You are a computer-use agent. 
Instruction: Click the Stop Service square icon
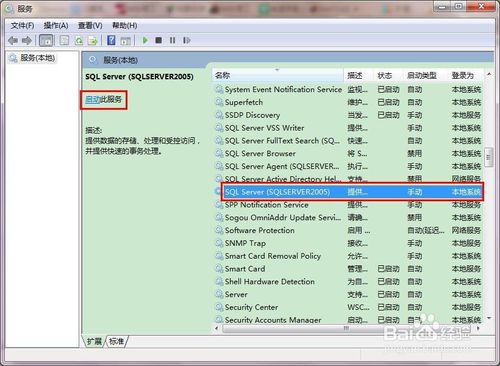coord(159,40)
